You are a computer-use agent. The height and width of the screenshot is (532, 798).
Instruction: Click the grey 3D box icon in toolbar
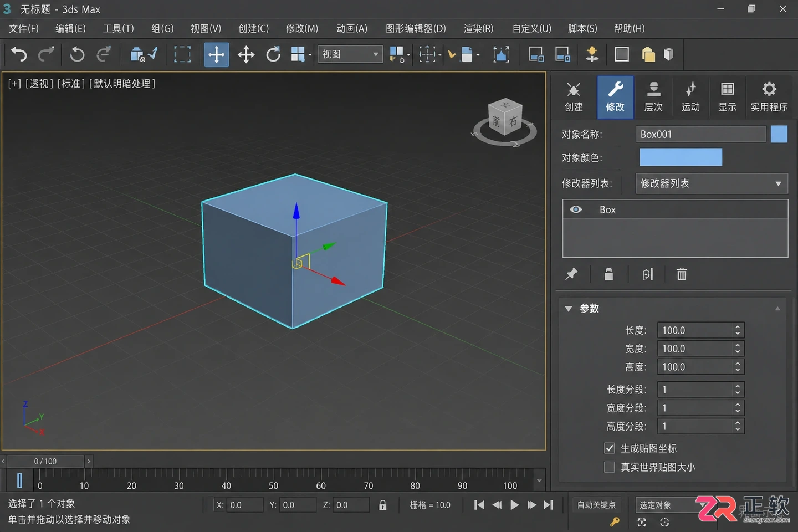(x=669, y=54)
